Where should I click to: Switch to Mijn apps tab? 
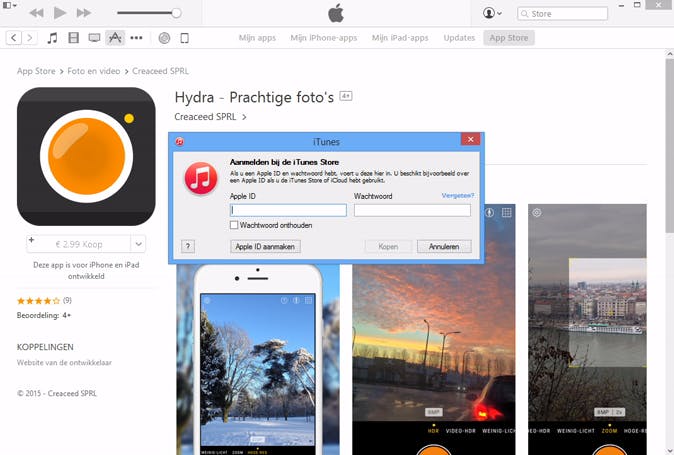257,38
